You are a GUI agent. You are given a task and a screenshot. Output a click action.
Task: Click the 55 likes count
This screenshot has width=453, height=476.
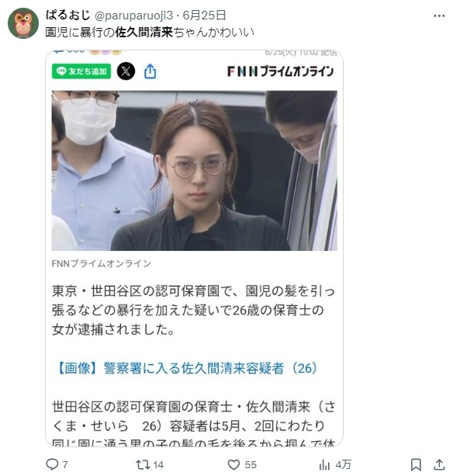[251, 465]
